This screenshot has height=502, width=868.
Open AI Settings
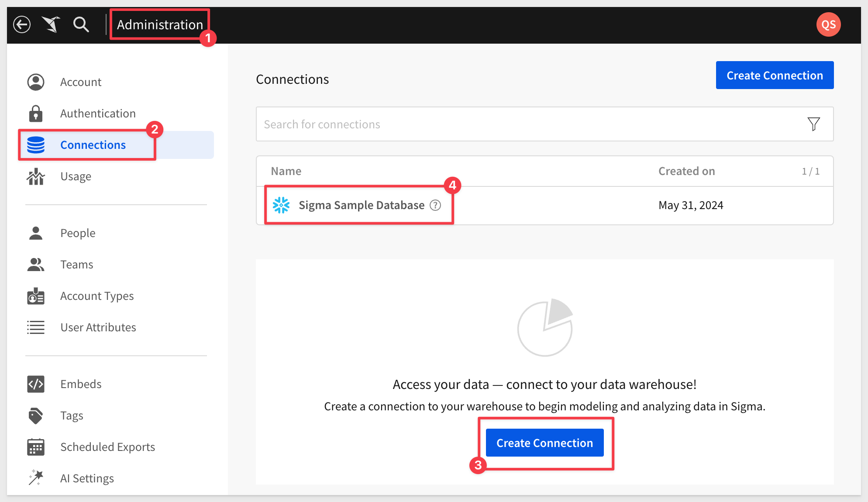click(87, 478)
